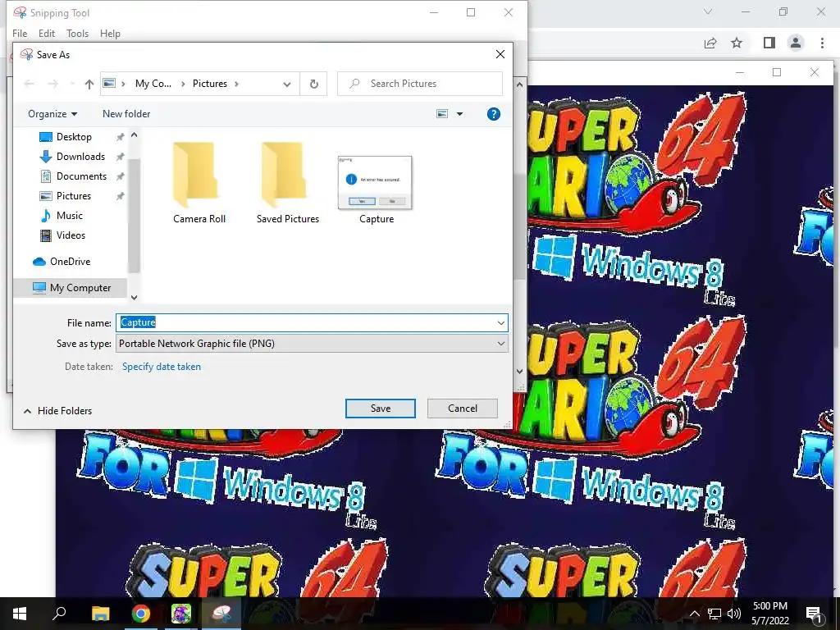Open Snipping Tool Tools menu

77,33
